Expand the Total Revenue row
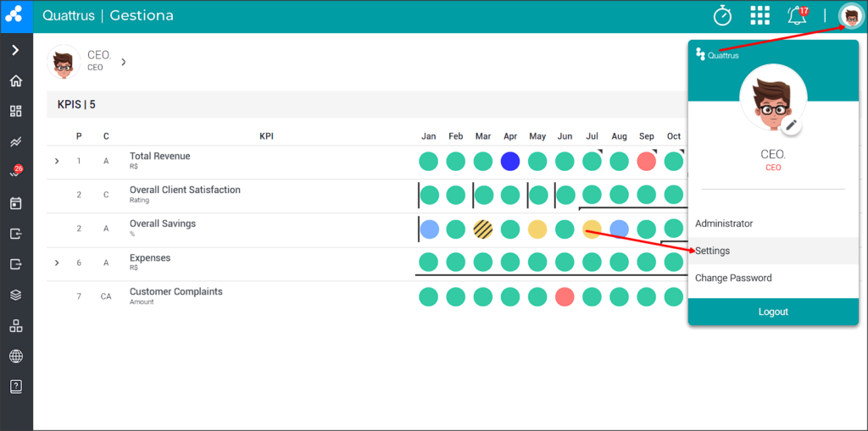Image resolution: width=868 pixels, height=431 pixels. [57, 161]
